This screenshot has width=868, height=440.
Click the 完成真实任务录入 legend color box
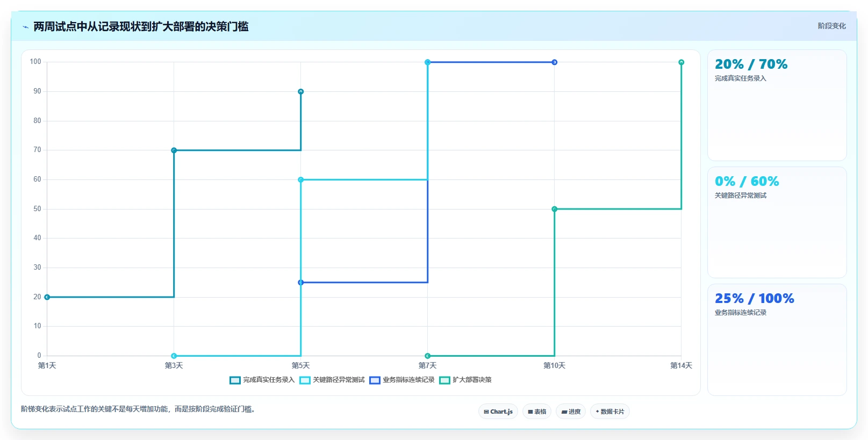(x=235, y=380)
